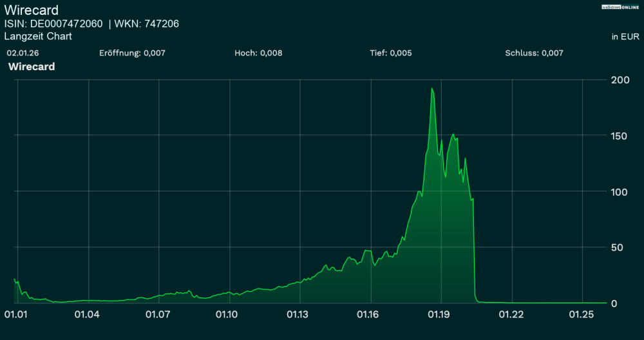
Task: Click the 01.10 x-axis marker
Action: click(x=227, y=314)
